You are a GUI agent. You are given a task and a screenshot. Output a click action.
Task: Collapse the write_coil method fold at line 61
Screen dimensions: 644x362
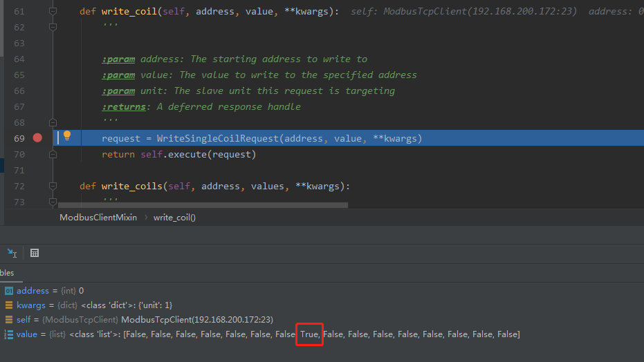pyautogui.click(x=53, y=12)
